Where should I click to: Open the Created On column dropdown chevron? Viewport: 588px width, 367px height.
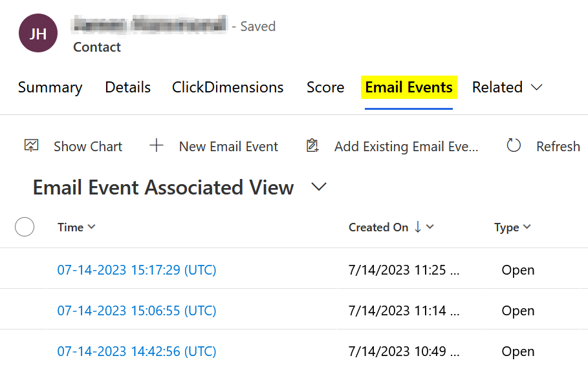click(430, 227)
